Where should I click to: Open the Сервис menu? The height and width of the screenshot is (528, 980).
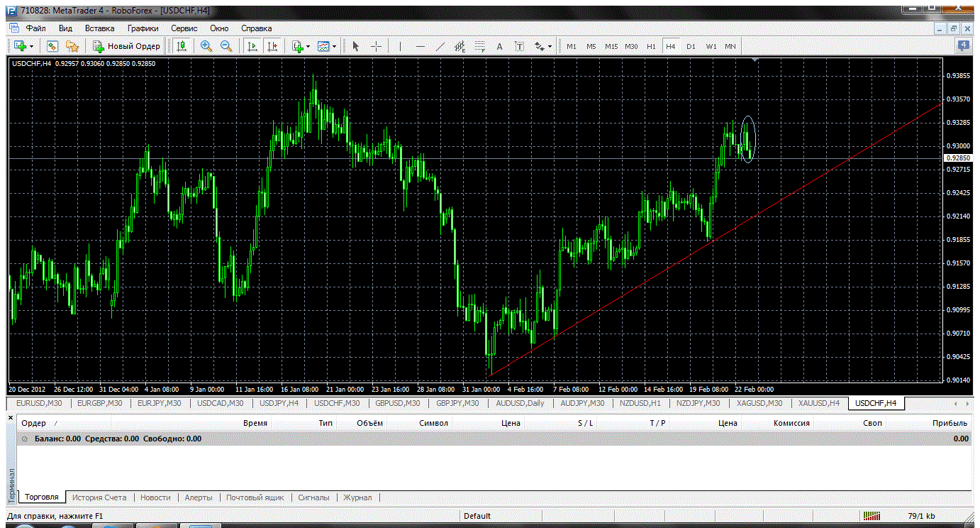[184, 28]
